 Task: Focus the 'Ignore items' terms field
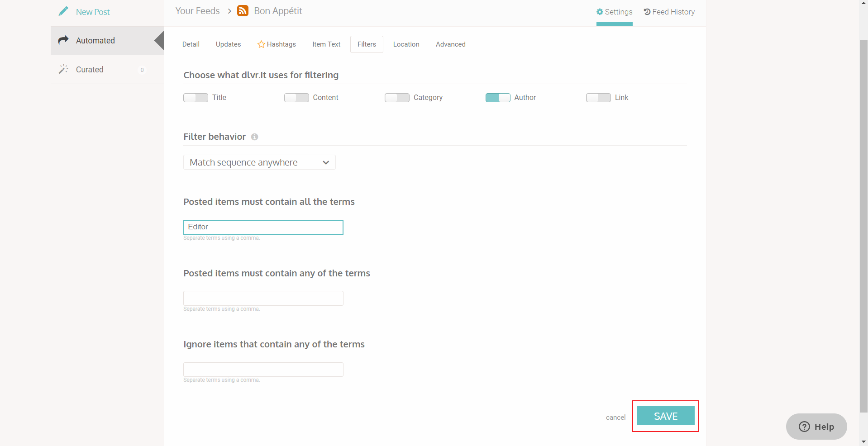pyautogui.click(x=263, y=370)
